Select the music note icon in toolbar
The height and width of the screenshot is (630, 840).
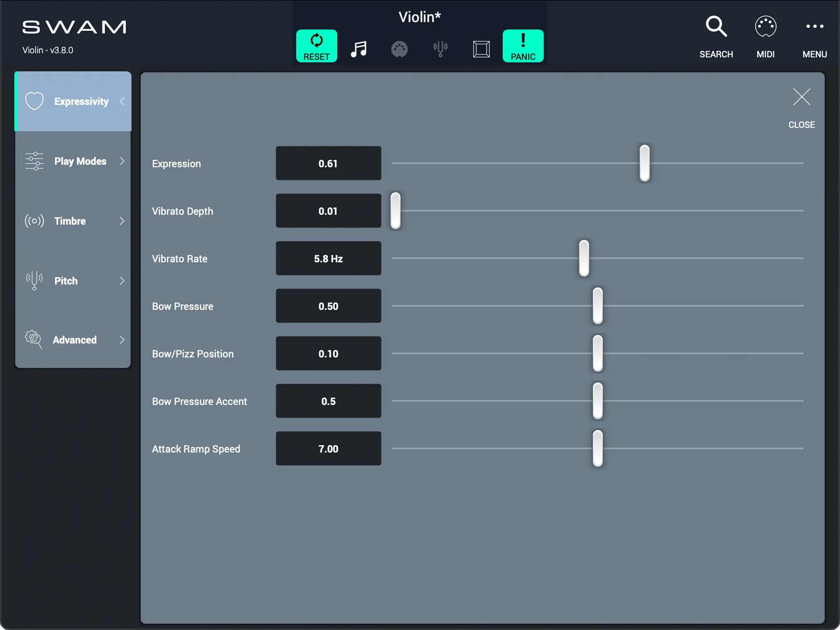point(359,49)
